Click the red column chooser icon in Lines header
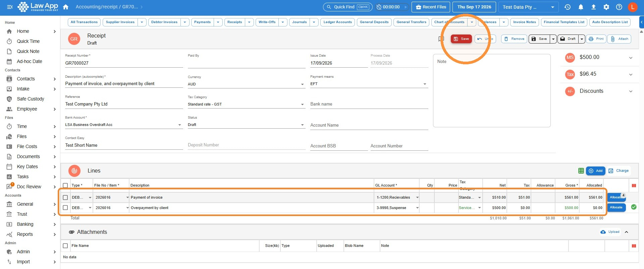 (634, 185)
